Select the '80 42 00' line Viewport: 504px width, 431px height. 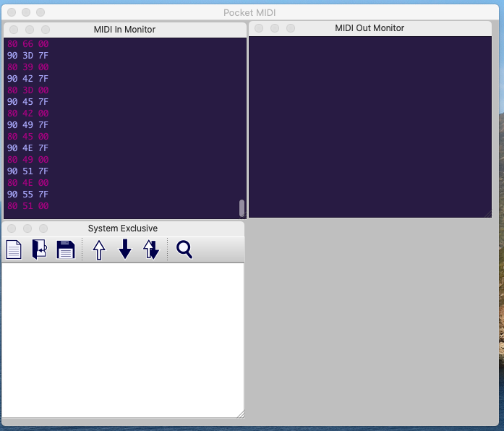[28, 114]
